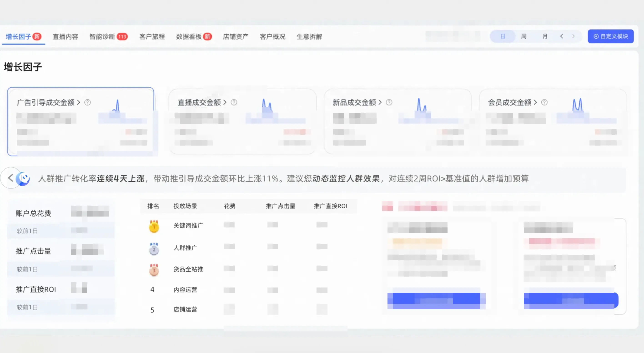Switch to the 店铺资产 tab

click(236, 36)
